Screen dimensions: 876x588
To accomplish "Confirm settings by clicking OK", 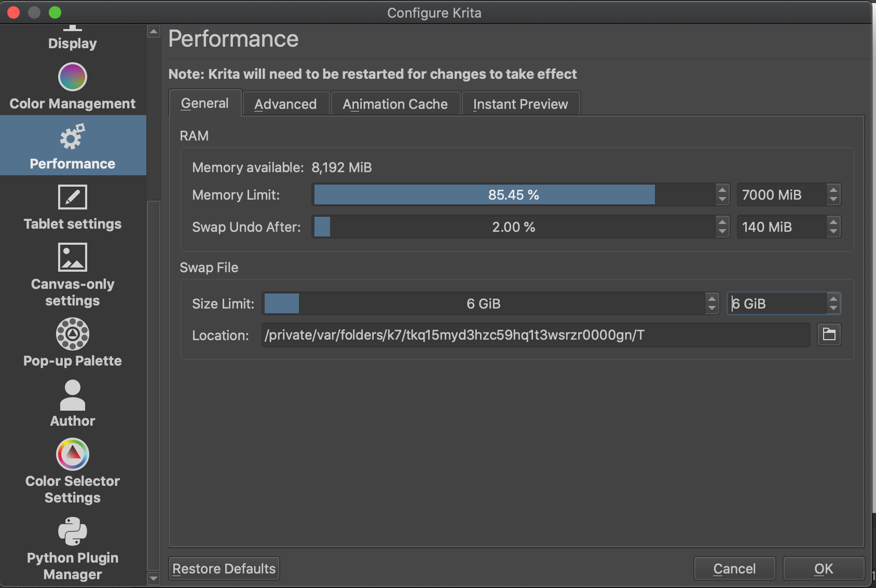I will point(823,568).
